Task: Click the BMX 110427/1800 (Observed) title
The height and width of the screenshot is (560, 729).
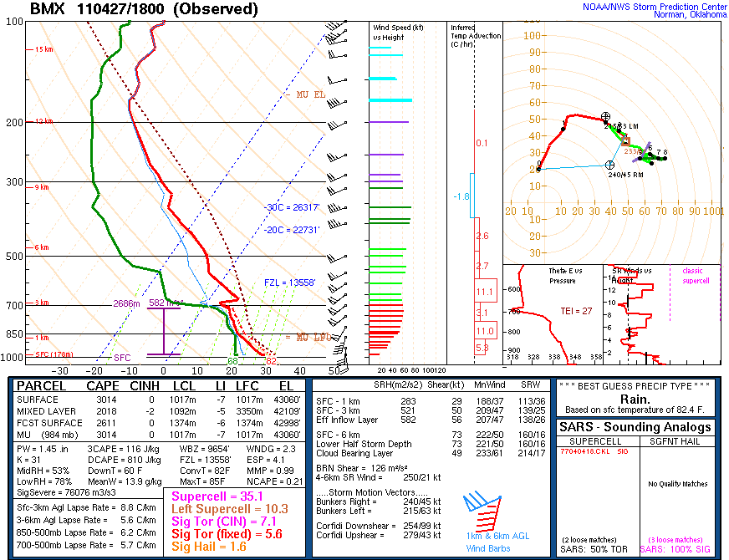Action: tap(144, 9)
